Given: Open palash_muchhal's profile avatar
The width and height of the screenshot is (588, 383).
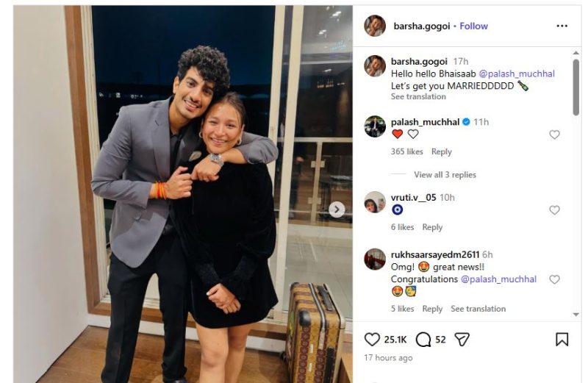Looking at the screenshot, I should pyautogui.click(x=375, y=126).
